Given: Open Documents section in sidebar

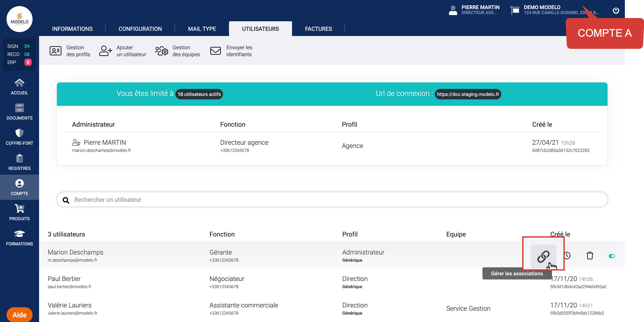Looking at the screenshot, I should pos(19,112).
